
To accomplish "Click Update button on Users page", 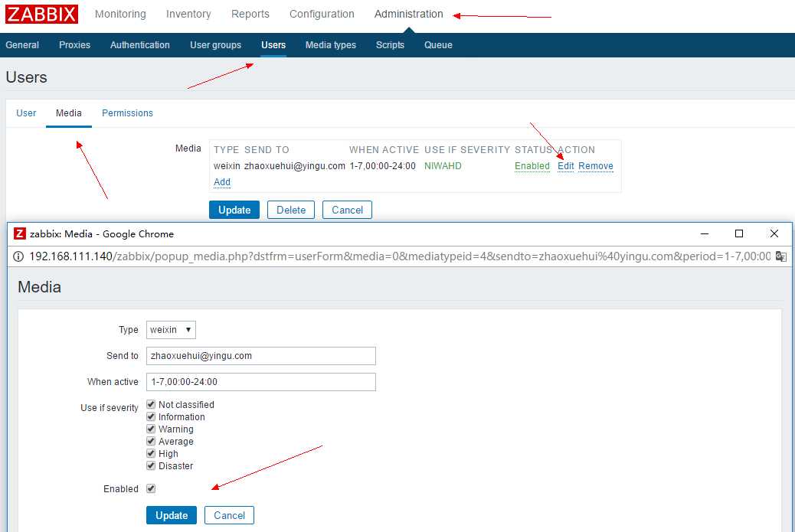I will pos(234,210).
